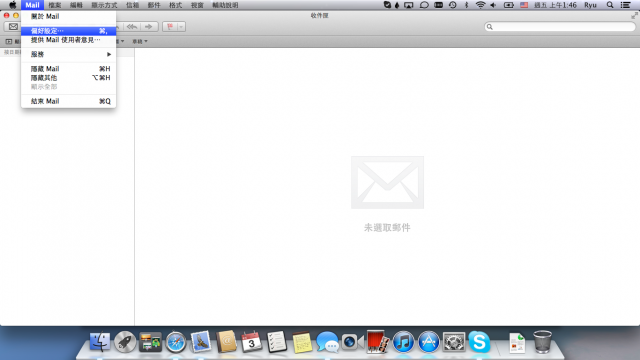Enter full screen with window's expand arrows
The height and width of the screenshot is (360, 640).
pos(634,16)
